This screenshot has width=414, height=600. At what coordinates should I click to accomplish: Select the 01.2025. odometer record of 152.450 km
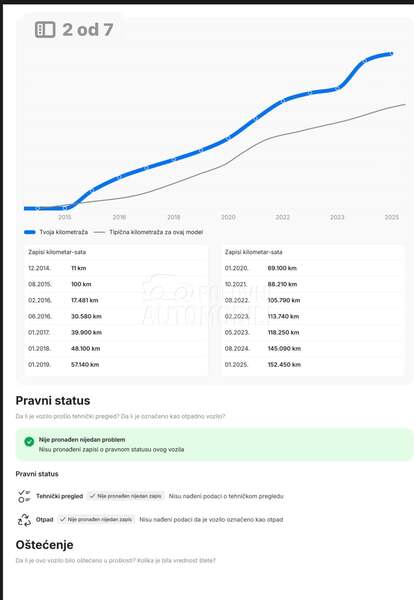click(x=312, y=365)
